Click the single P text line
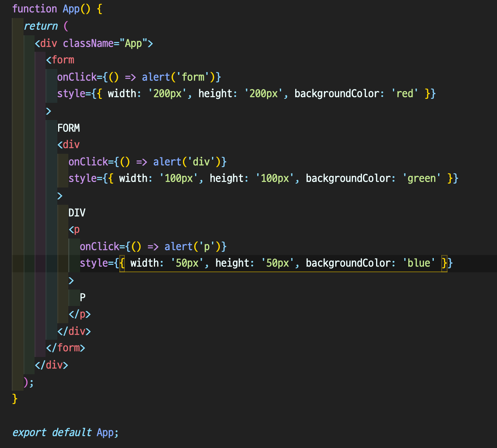 pos(83,297)
